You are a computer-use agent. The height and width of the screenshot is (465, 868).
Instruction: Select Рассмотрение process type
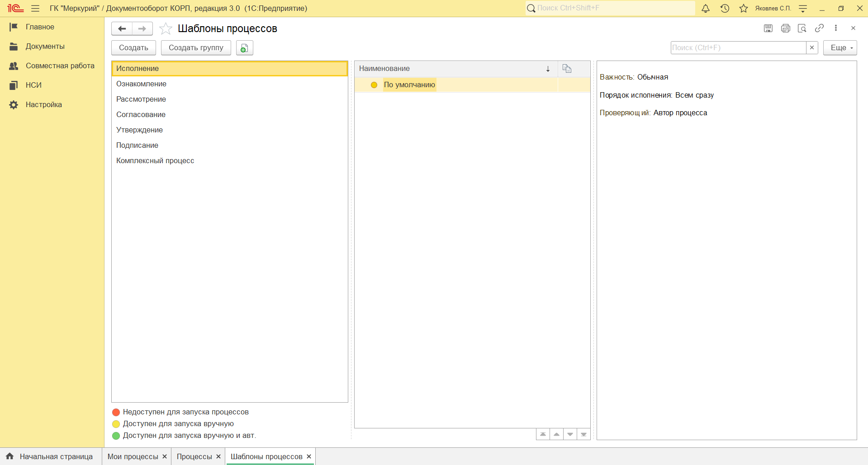pyautogui.click(x=230, y=99)
